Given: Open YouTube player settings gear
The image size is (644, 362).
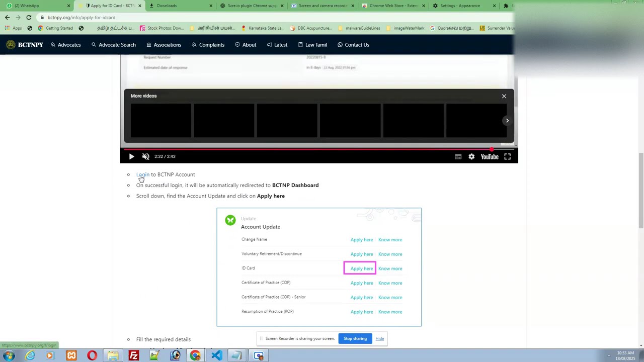Looking at the screenshot, I should (471, 156).
